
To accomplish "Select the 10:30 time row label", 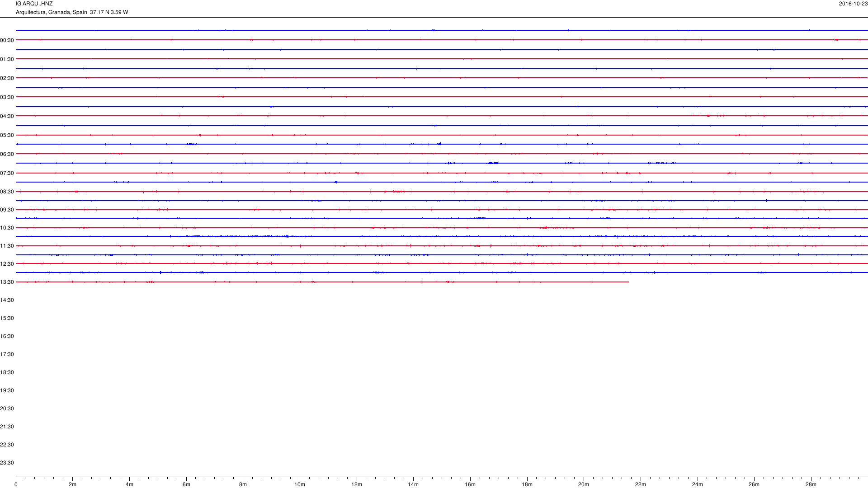I will click(x=7, y=228).
